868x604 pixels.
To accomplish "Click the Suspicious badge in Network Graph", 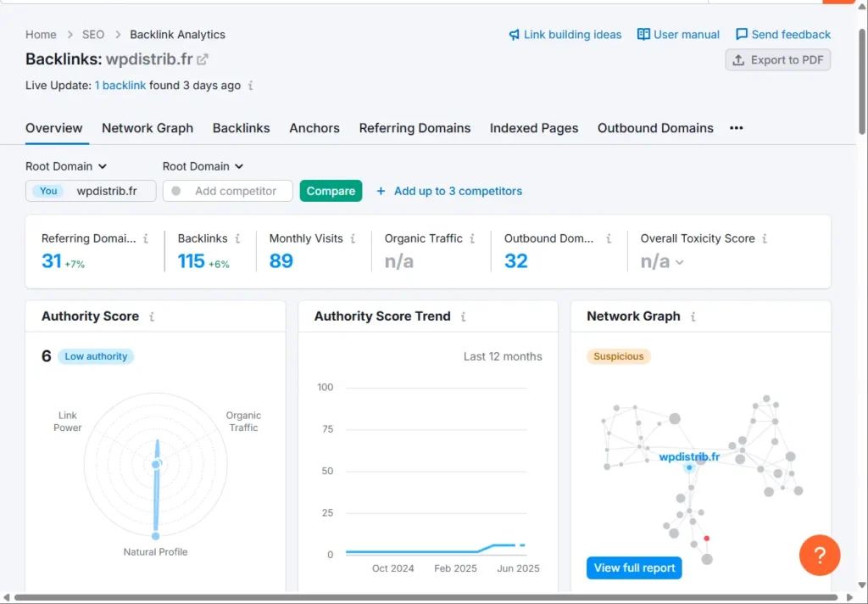I will coord(618,356).
